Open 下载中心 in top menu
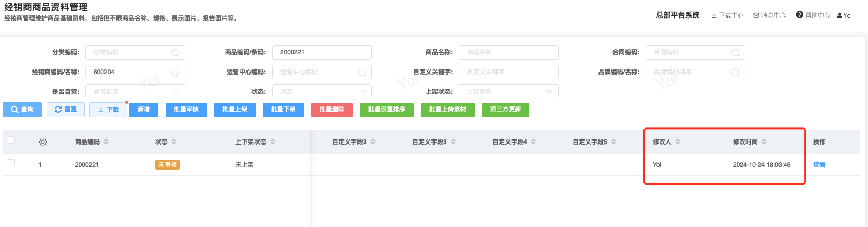Image resolution: width=868 pixels, height=227 pixels. (x=727, y=16)
